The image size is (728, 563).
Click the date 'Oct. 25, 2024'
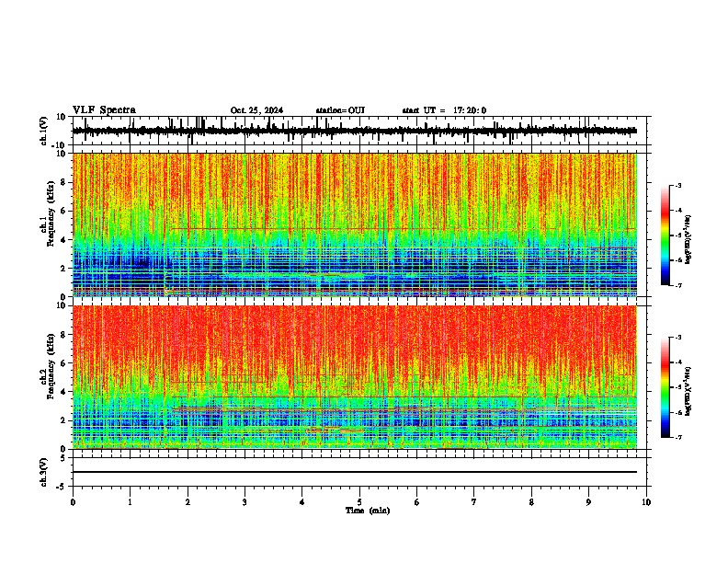click(256, 110)
